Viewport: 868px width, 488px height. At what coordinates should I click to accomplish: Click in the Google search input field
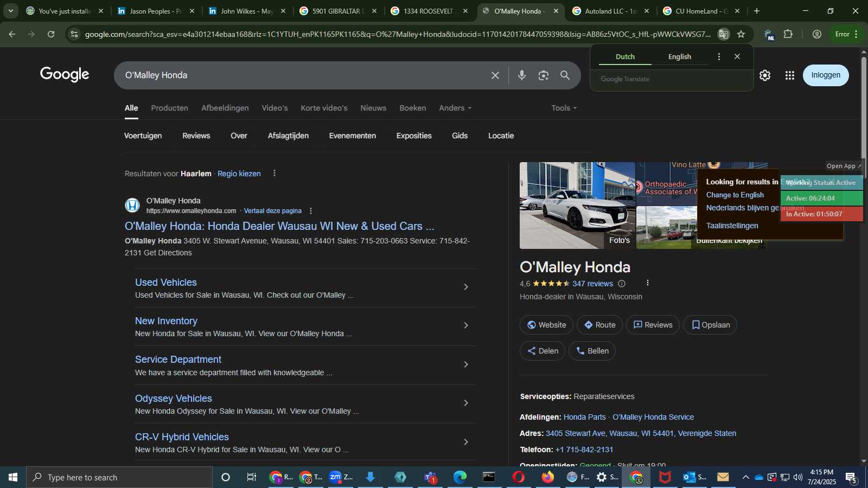click(x=304, y=75)
